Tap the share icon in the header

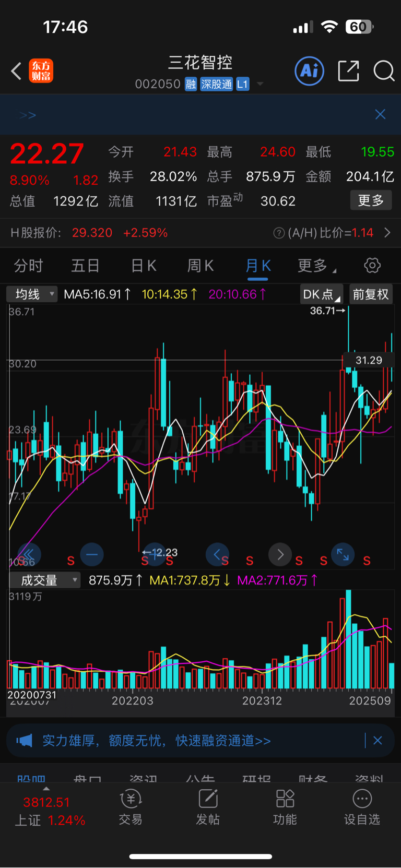point(349,71)
